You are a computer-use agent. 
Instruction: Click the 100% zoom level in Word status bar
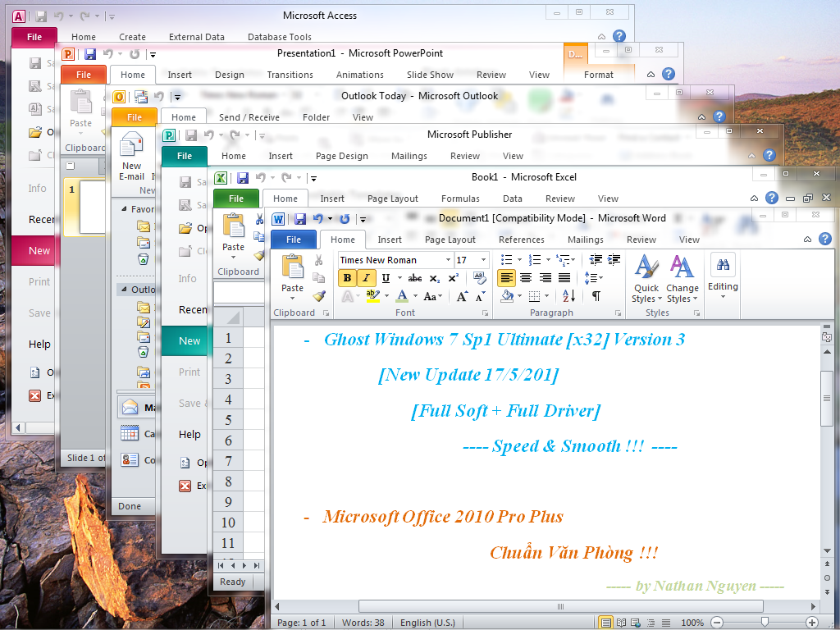[692, 623]
